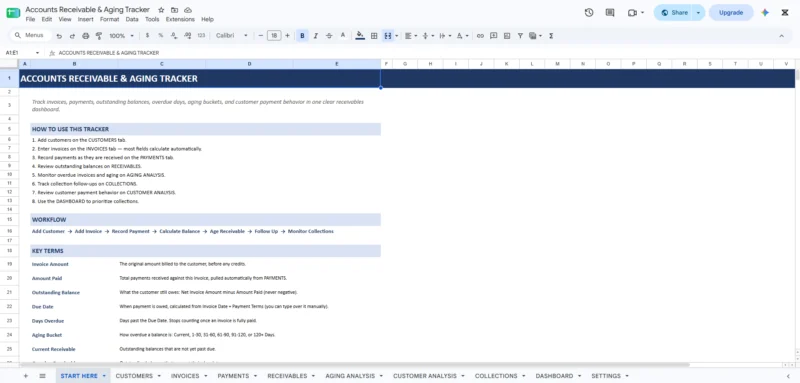Format selection as percent
The image size is (800, 383).
161,36
